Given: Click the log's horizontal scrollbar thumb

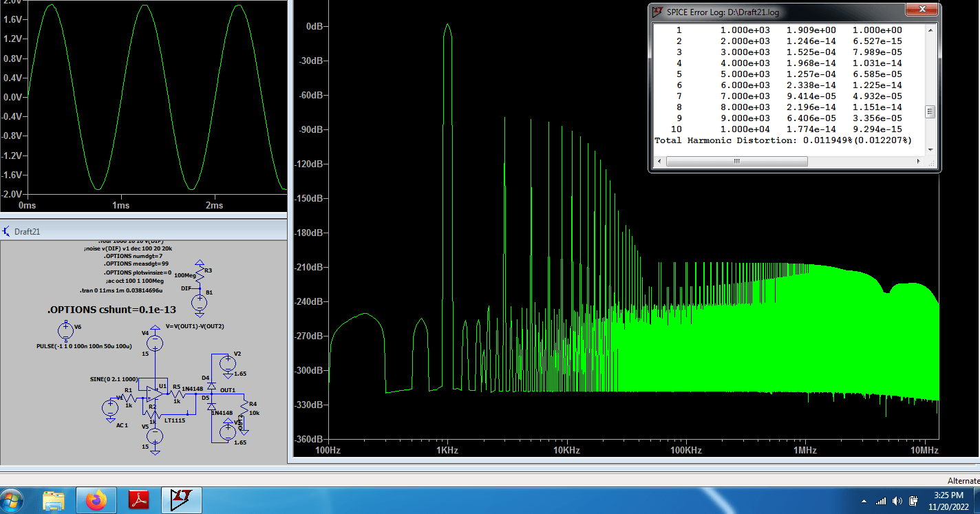Looking at the screenshot, I should click(736, 161).
